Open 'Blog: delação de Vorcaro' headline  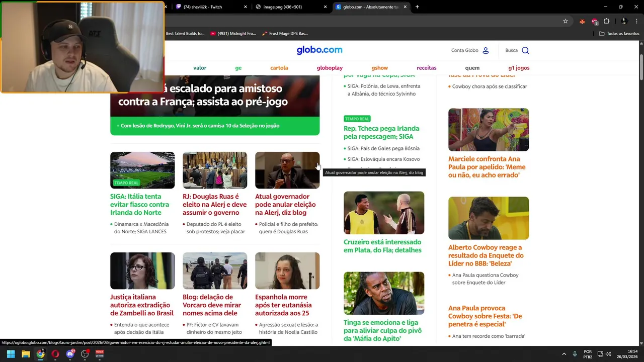click(212, 305)
